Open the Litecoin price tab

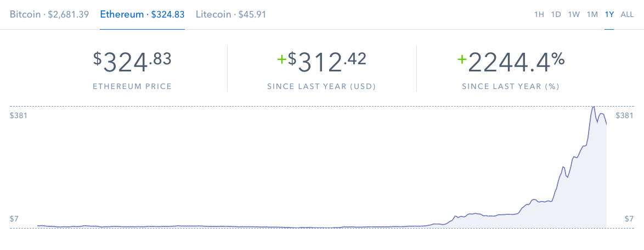(231, 14)
